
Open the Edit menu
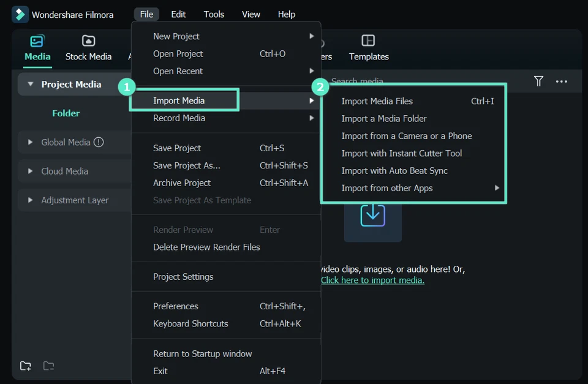click(178, 13)
